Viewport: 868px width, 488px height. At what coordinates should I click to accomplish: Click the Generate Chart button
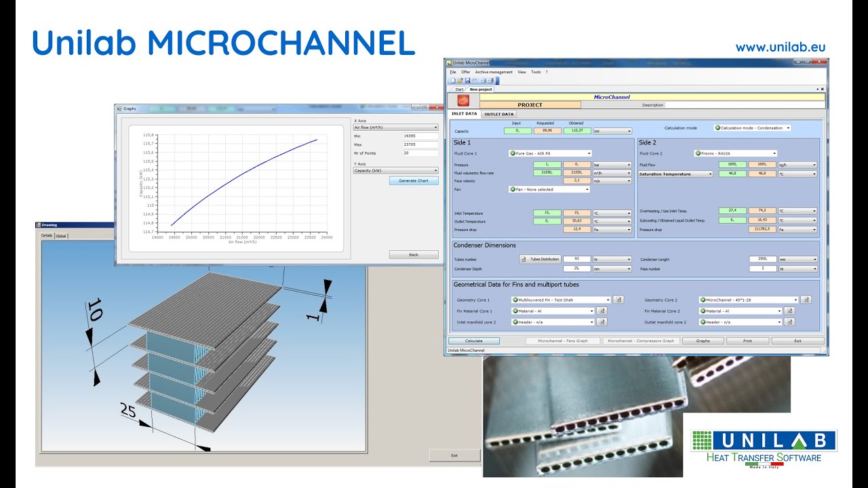pyautogui.click(x=414, y=181)
